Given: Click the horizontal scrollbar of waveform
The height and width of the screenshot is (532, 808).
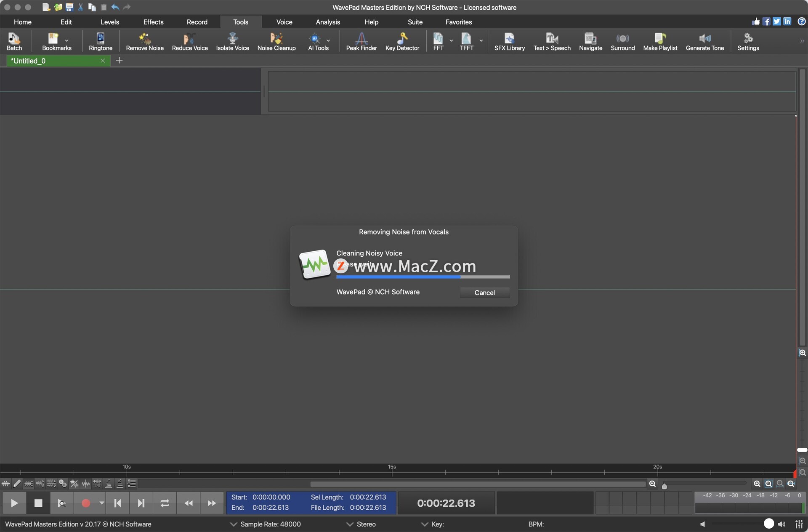Looking at the screenshot, I should (x=478, y=484).
